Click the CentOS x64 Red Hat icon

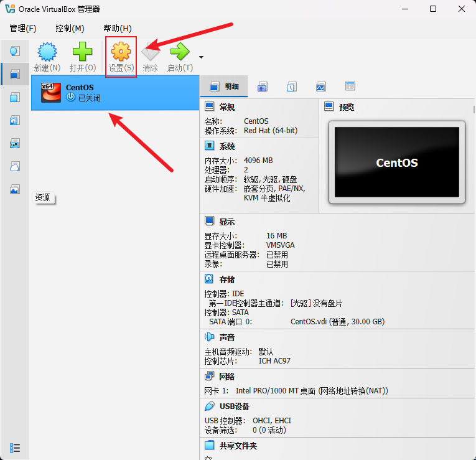click(x=50, y=93)
